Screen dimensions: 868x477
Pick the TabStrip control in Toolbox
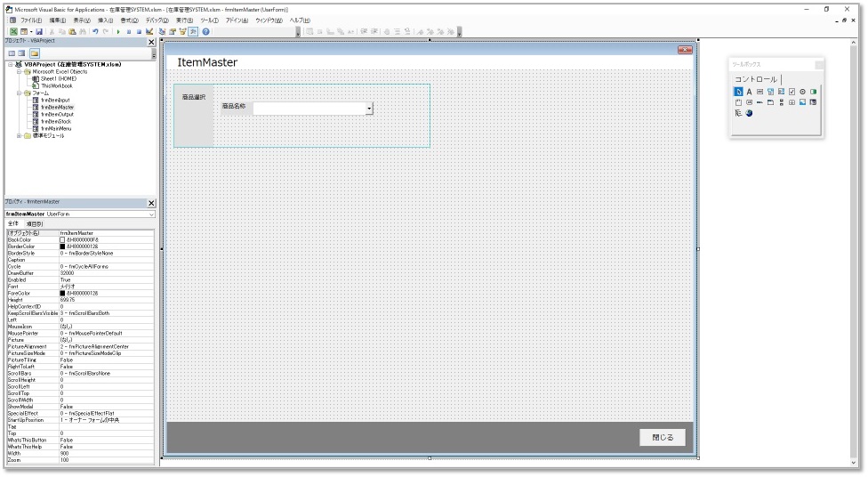pyautogui.click(x=760, y=102)
